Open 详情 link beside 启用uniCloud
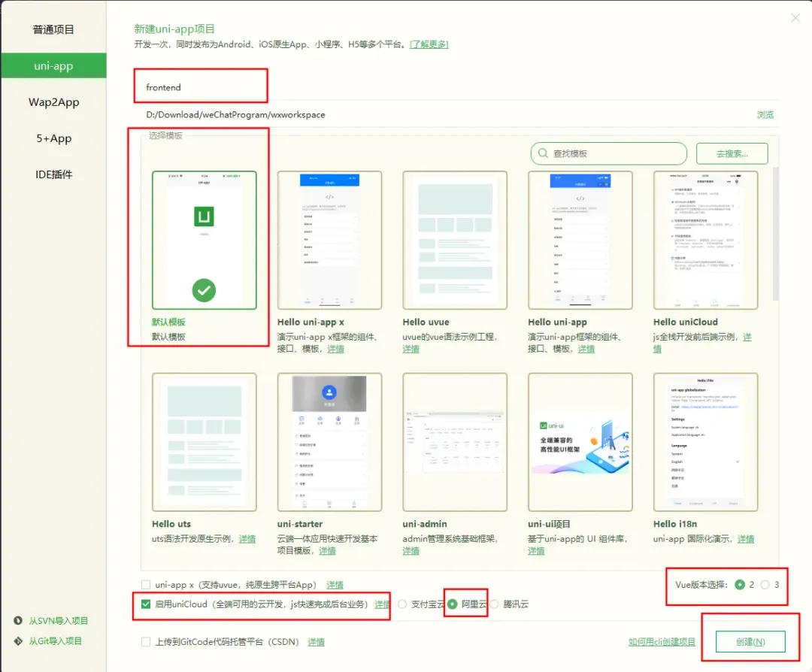 click(x=382, y=604)
